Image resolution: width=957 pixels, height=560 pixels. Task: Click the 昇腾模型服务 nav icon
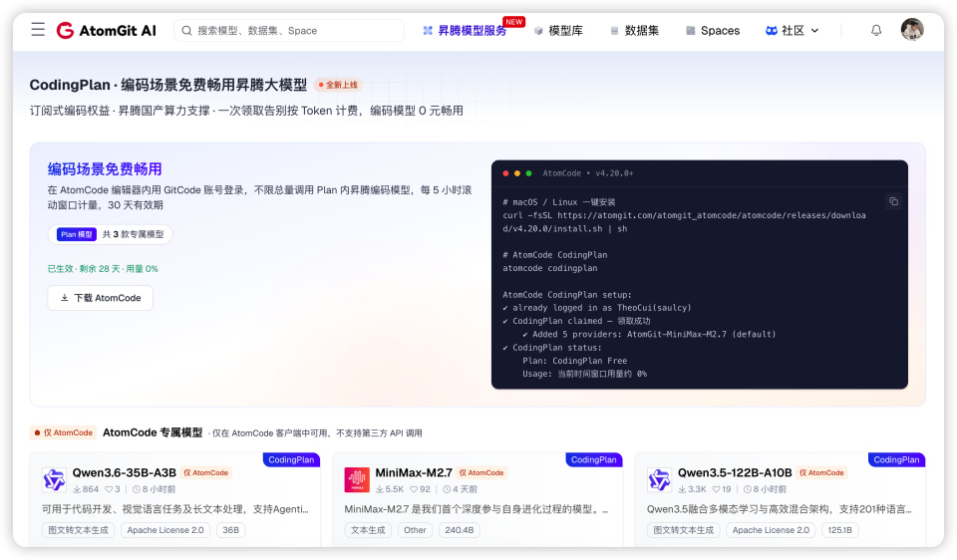(x=428, y=31)
